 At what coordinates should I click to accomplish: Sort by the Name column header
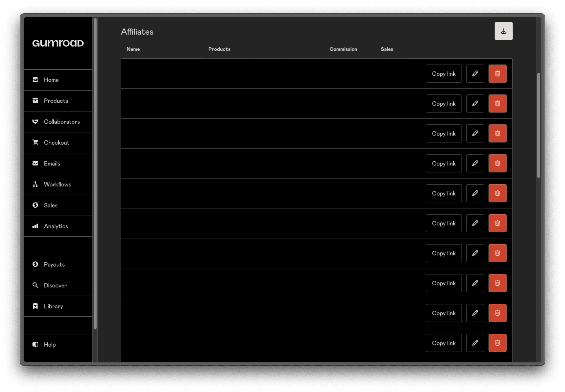pos(133,49)
